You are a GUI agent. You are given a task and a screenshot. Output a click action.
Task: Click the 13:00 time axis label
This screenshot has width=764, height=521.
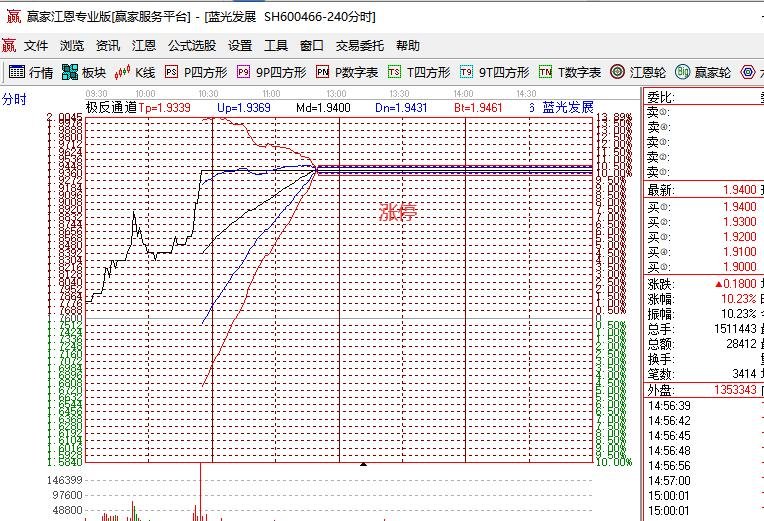[x=336, y=94]
